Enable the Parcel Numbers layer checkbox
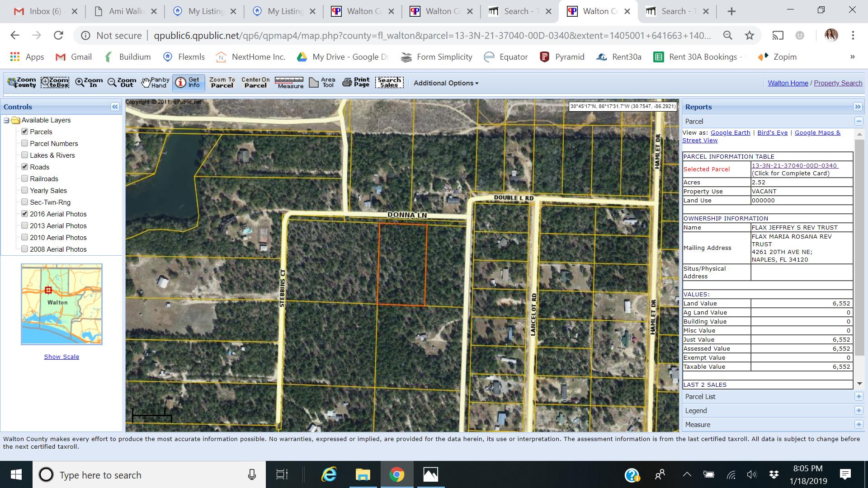The image size is (868, 488). tap(25, 143)
